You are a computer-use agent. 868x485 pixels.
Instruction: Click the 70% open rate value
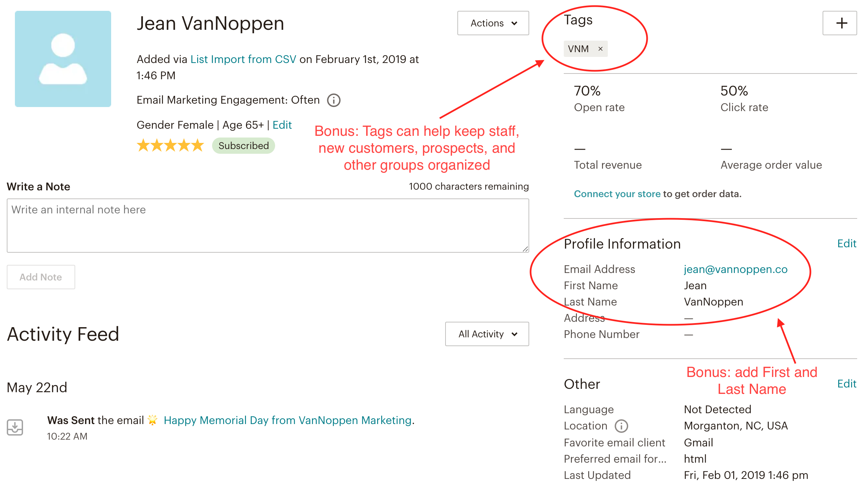(587, 91)
